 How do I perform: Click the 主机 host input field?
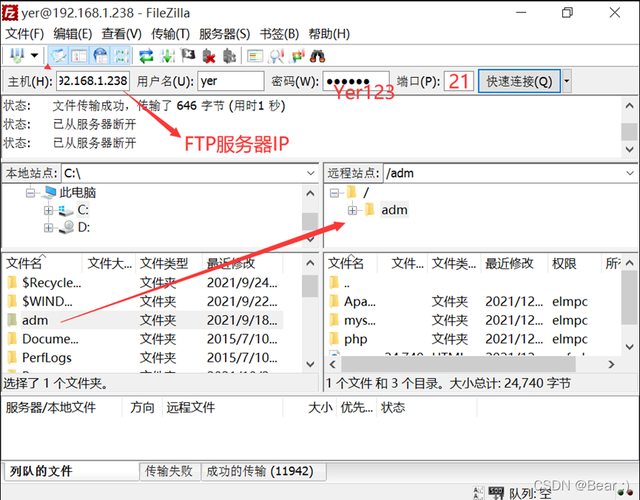pos(93,81)
